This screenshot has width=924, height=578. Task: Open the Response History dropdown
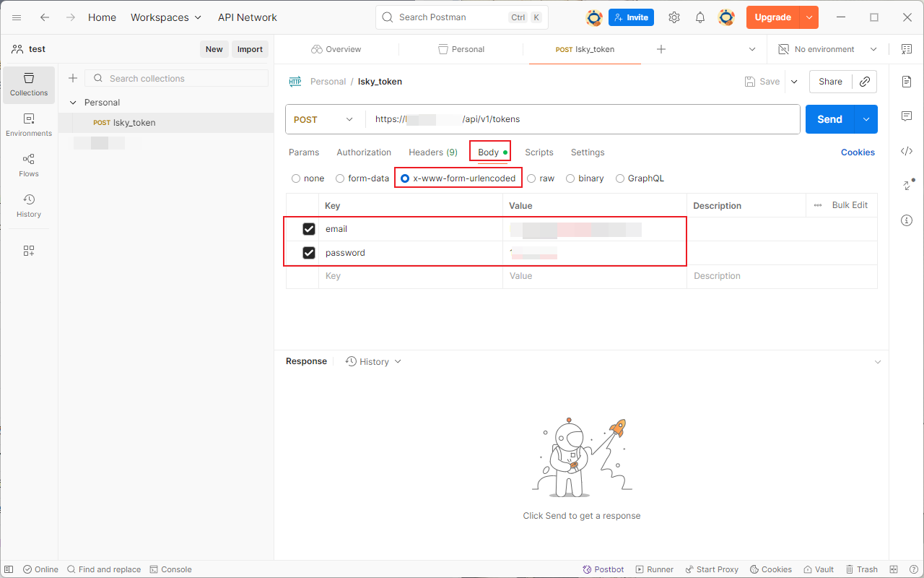373,361
